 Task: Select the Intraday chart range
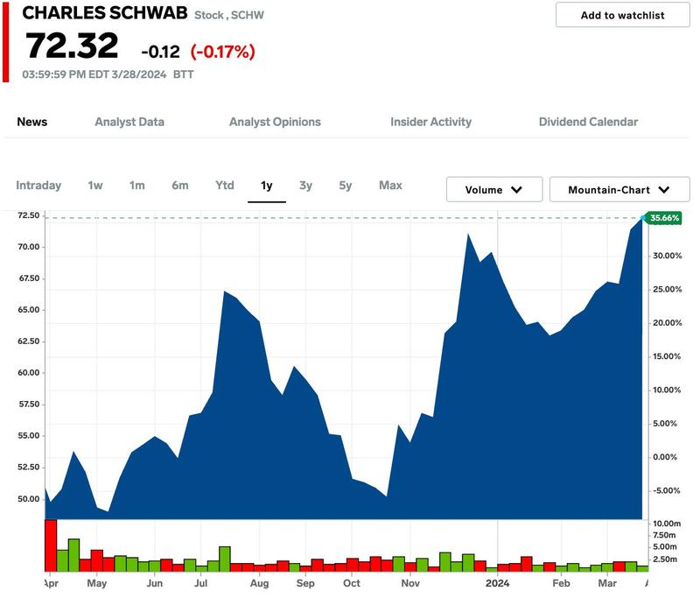[38, 186]
